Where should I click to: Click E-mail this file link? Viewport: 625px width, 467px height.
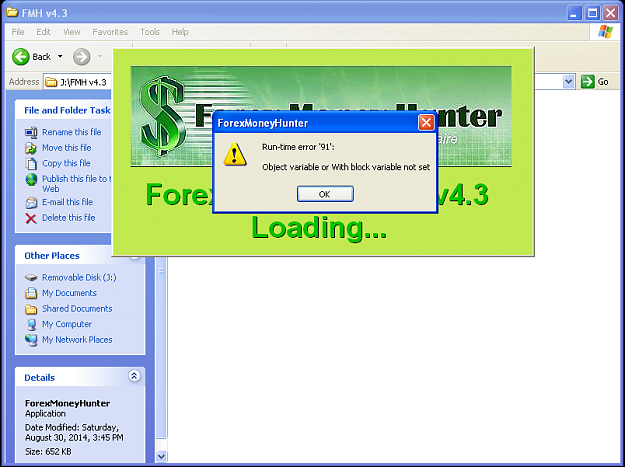point(67,202)
